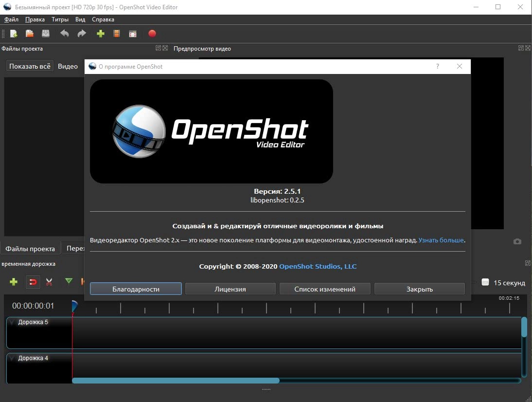Click the Choose Profile filmstrip icon
The image size is (532, 402).
pyautogui.click(x=117, y=34)
